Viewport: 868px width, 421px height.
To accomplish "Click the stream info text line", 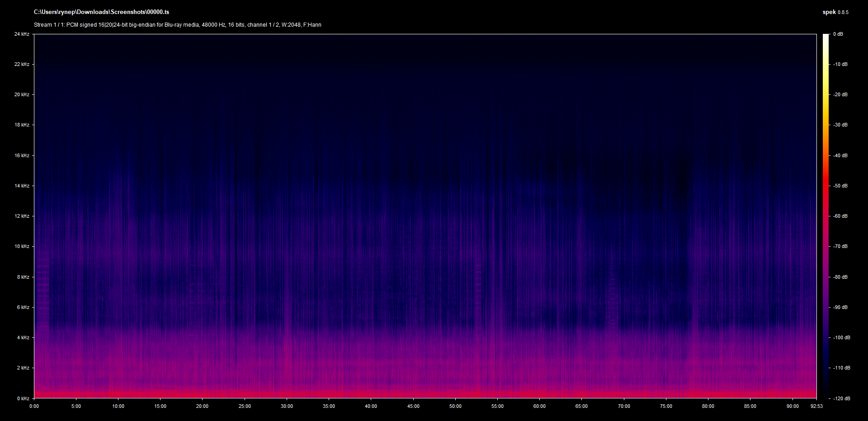I will (x=177, y=25).
